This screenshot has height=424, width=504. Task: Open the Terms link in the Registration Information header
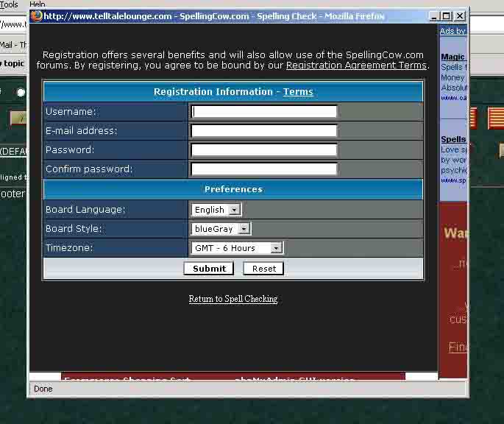[298, 92]
